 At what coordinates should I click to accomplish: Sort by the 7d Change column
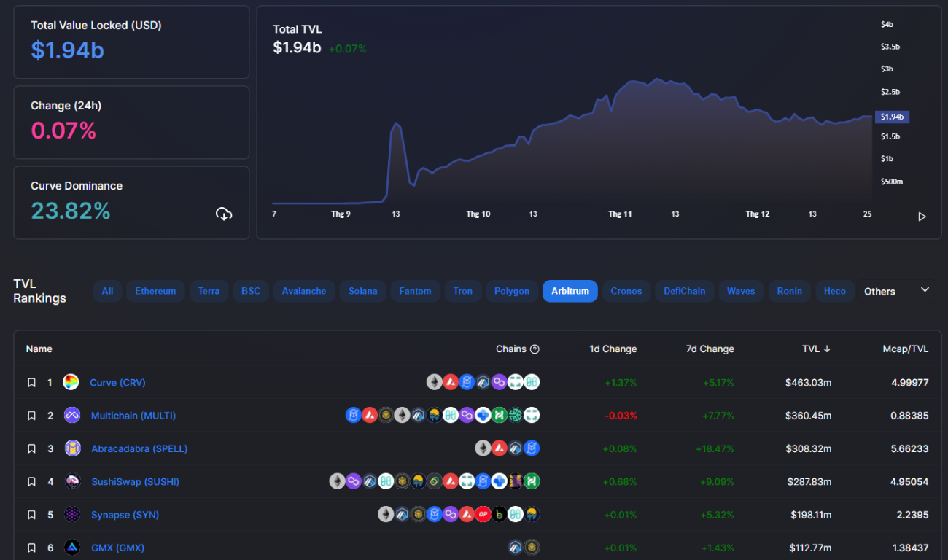point(710,349)
